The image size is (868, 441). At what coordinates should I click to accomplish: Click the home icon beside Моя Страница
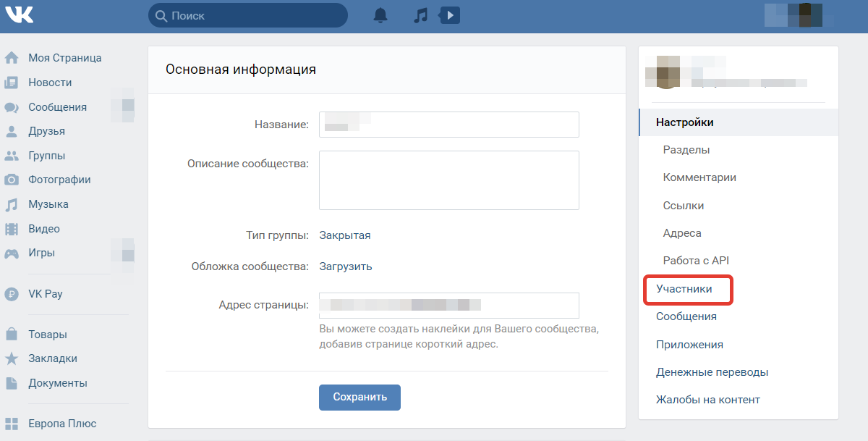click(12, 58)
